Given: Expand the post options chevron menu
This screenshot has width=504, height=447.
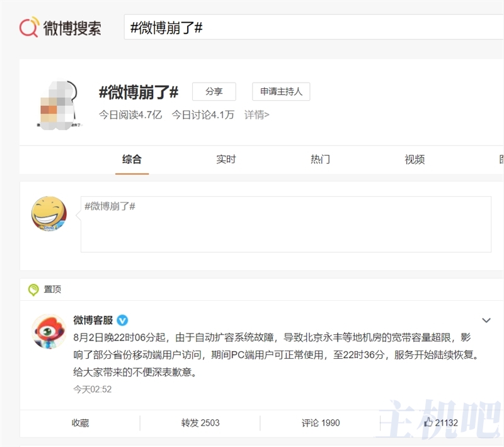Looking at the screenshot, I should click(486, 320).
